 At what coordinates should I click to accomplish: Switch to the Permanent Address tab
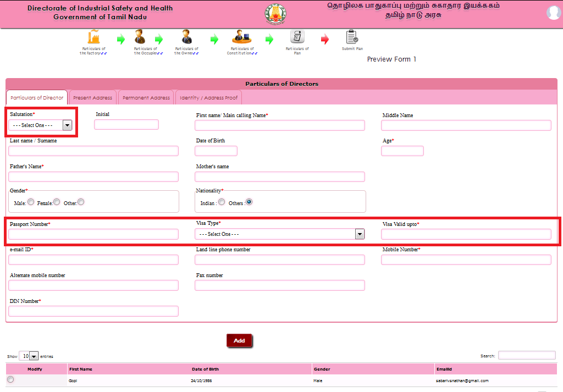(x=146, y=98)
